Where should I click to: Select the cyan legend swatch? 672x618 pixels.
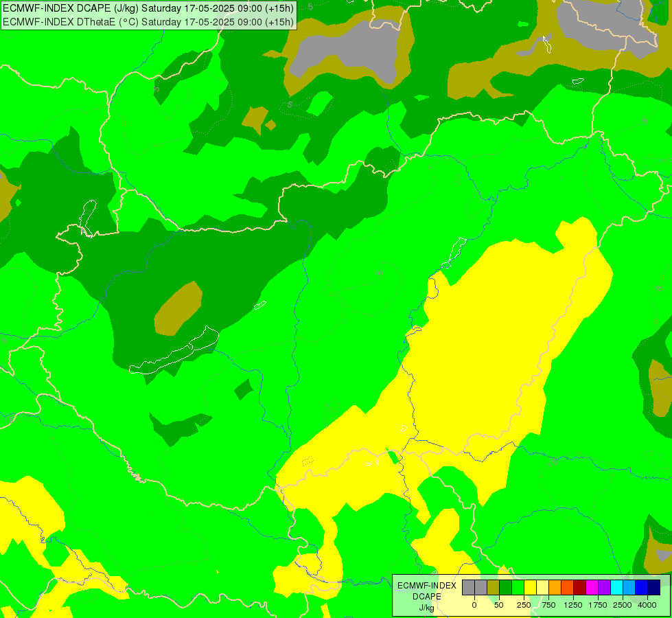tap(616, 588)
